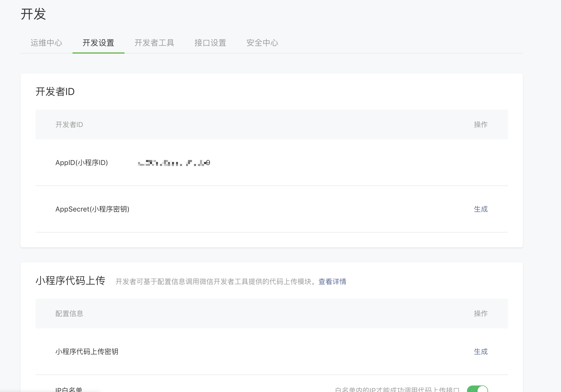Switch to the 运维中心 tab
The image size is (561, 392).
coord(46,43)
